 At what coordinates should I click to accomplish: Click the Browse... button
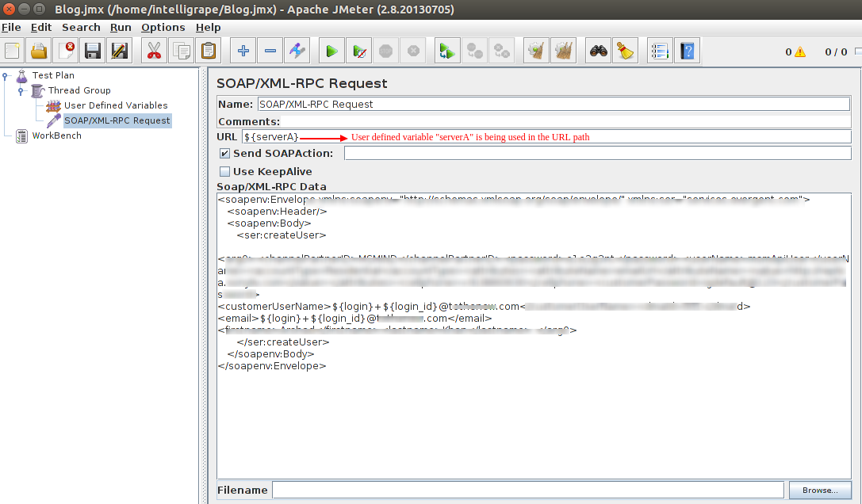[819, 491]
